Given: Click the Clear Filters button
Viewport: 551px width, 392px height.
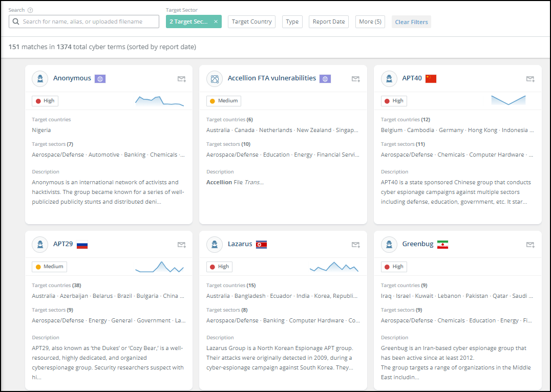Looking at the screenshot, I should [x=412, y=22].
